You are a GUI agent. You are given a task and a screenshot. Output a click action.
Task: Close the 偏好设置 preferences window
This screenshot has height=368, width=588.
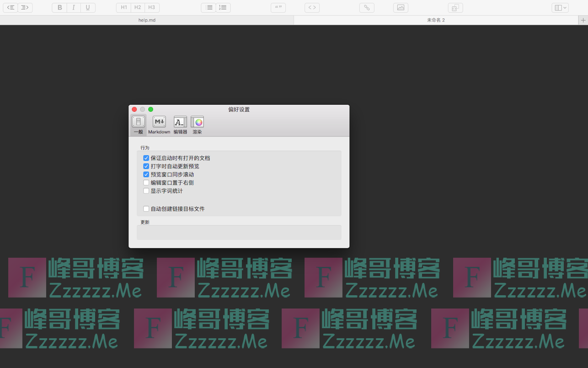[134, 109]
